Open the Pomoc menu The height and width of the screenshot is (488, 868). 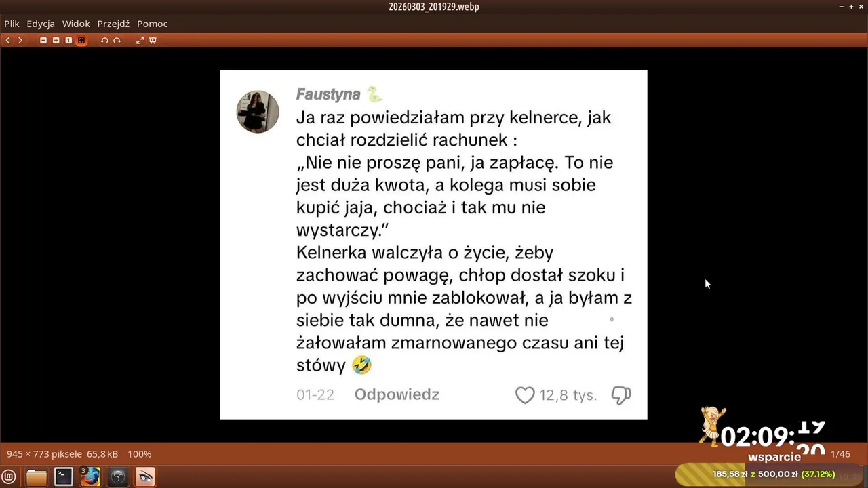pos(152,24)
